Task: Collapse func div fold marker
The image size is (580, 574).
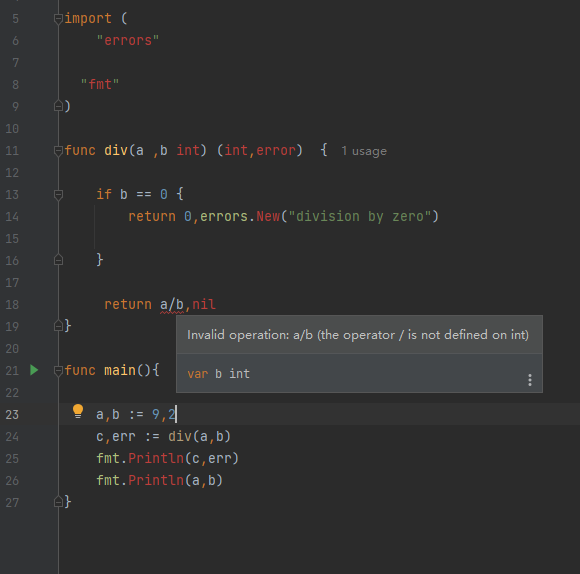Action: (x=58, y=151)
